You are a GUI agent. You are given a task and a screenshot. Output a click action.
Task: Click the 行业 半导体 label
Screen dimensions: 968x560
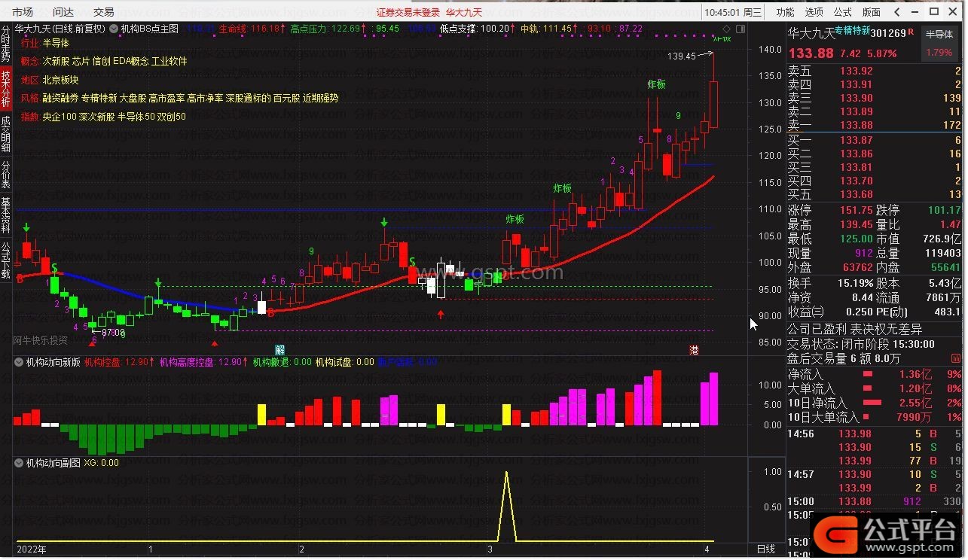pyautogui.click(x=44, y=43)
